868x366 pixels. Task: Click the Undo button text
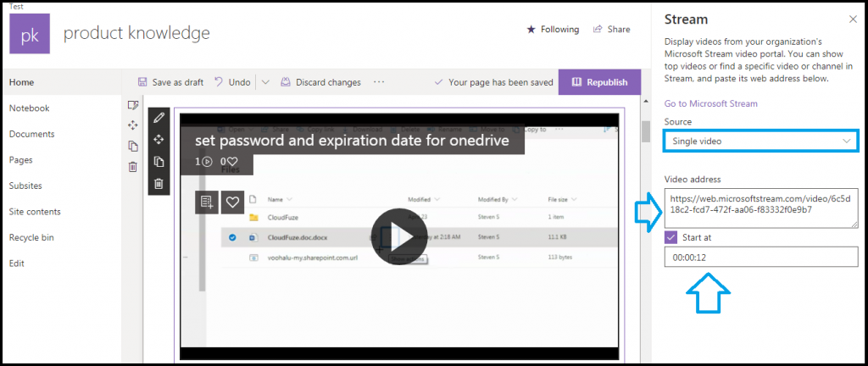(240, 82)
